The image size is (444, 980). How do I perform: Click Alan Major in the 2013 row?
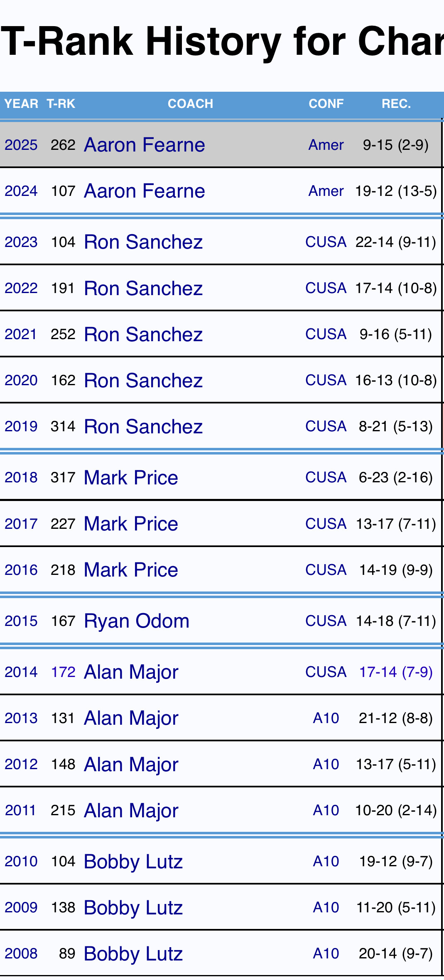(x=131, y=718)
